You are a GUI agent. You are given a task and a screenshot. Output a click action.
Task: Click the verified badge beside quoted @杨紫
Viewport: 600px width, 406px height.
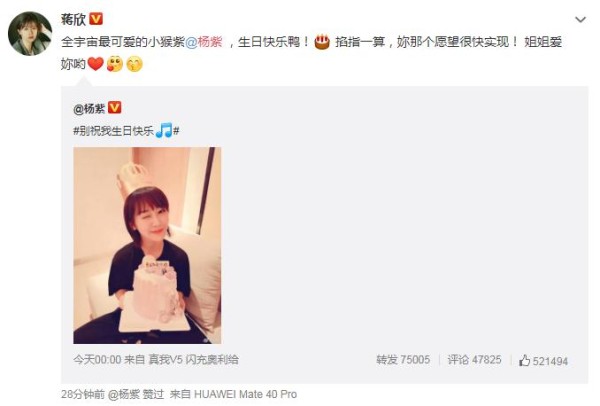115,108
